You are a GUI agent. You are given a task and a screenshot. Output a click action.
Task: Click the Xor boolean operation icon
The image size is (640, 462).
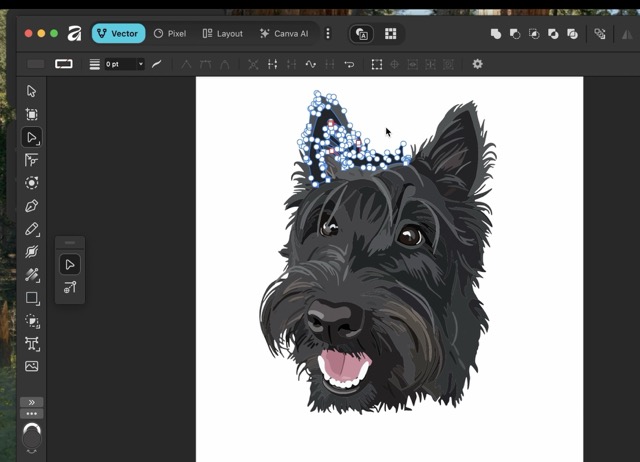click(553, 34)
